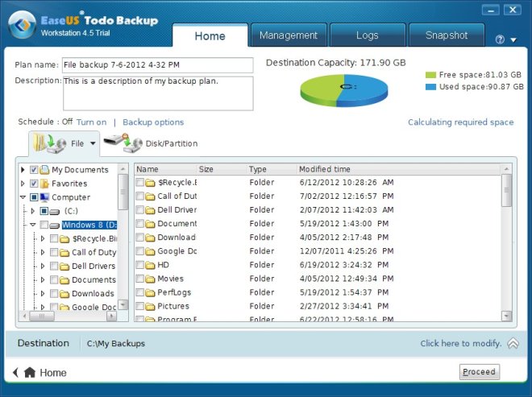Screen dimensions: 532x397
Task: Toggle the Computer checkbox in tree
Action: [x=34, y=197]
